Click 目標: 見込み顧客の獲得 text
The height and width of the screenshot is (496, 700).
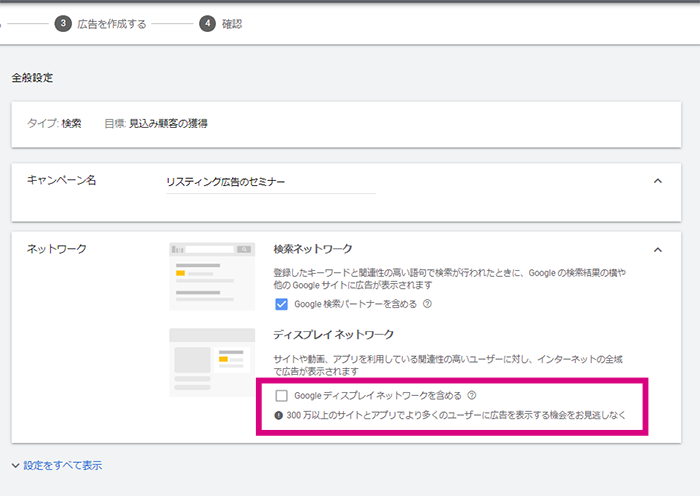pos(156,123)
